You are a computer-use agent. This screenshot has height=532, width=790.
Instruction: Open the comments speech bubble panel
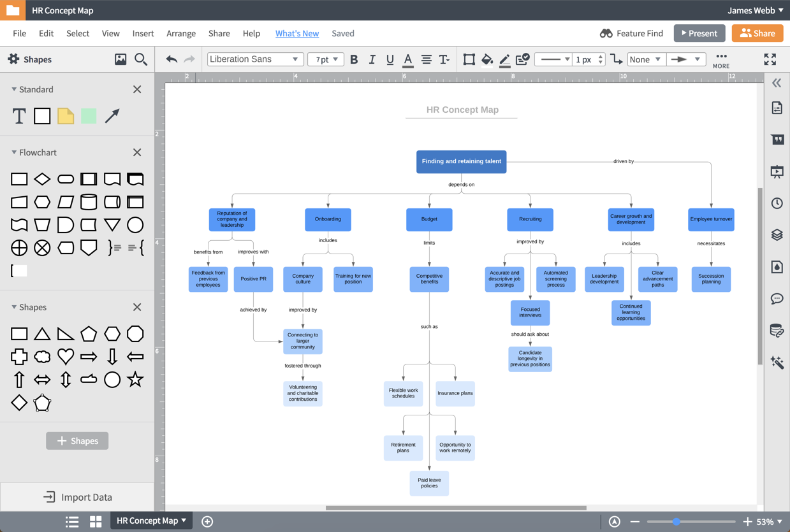[777, 298]
